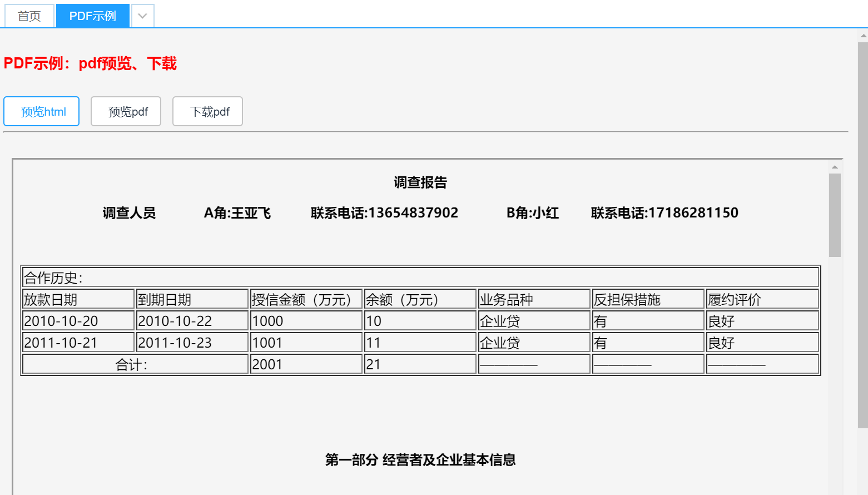Click the outer page scroll-up arrow
The image size is (868, 495).
(863, 36)
